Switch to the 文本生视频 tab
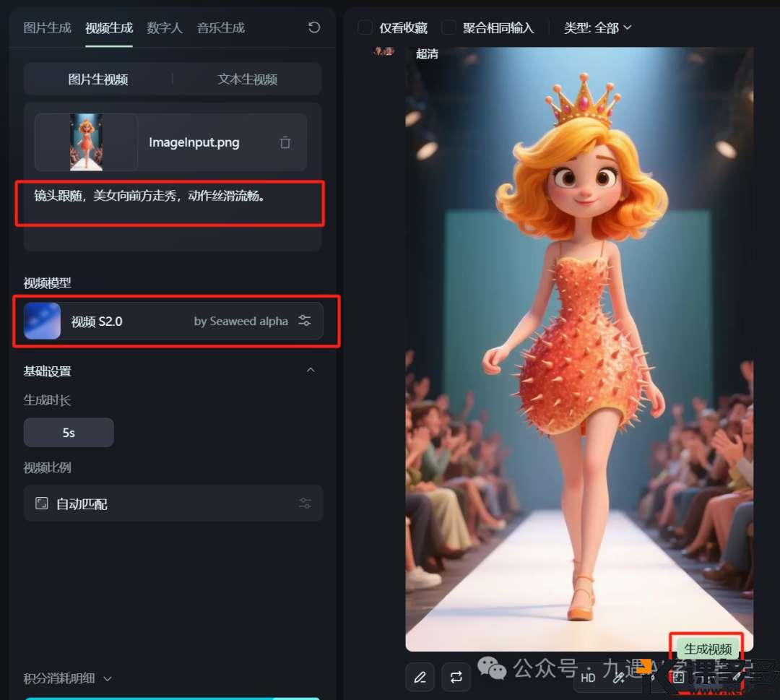The image size is (780, 700). [248, 79]
